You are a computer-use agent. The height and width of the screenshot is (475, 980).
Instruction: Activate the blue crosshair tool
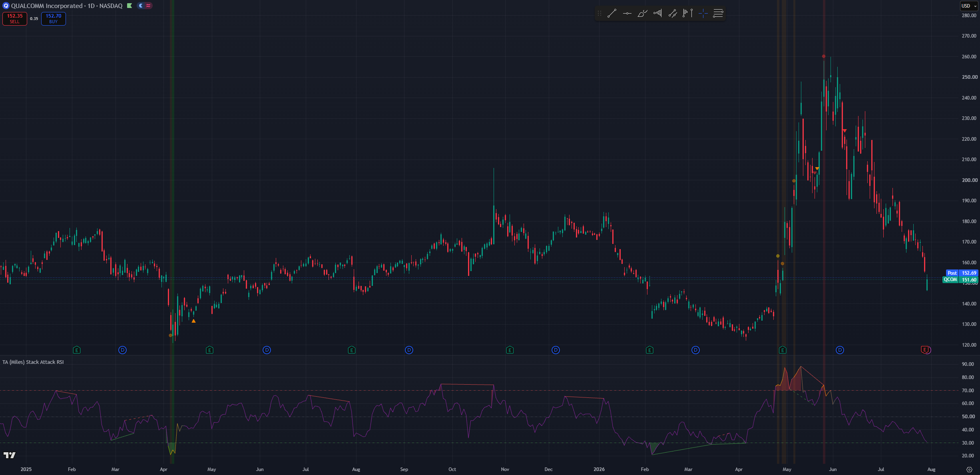coord(703,13)
